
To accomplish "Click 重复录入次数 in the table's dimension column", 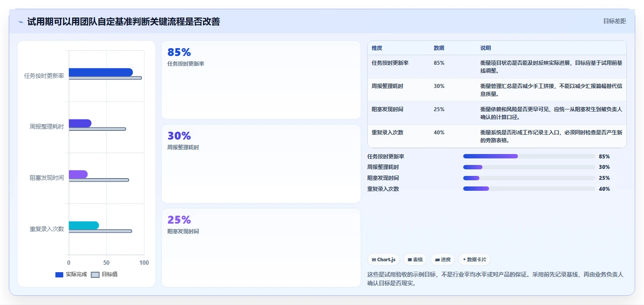I will pos(387,133).
